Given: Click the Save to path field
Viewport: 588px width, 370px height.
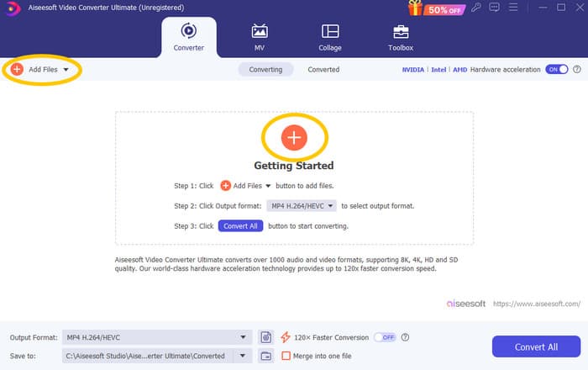Looking at the screenshot, I should pos(150,356).
